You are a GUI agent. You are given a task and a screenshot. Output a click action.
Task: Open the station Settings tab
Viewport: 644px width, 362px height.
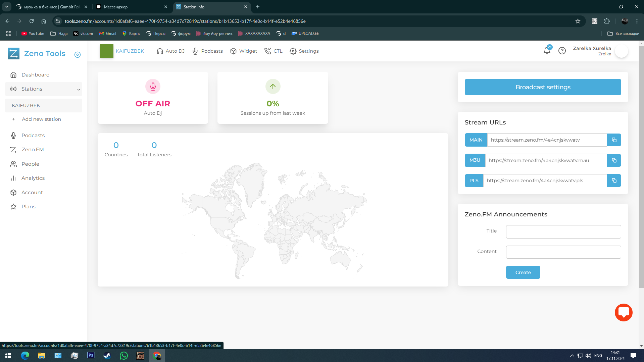[x=304, y=51]
